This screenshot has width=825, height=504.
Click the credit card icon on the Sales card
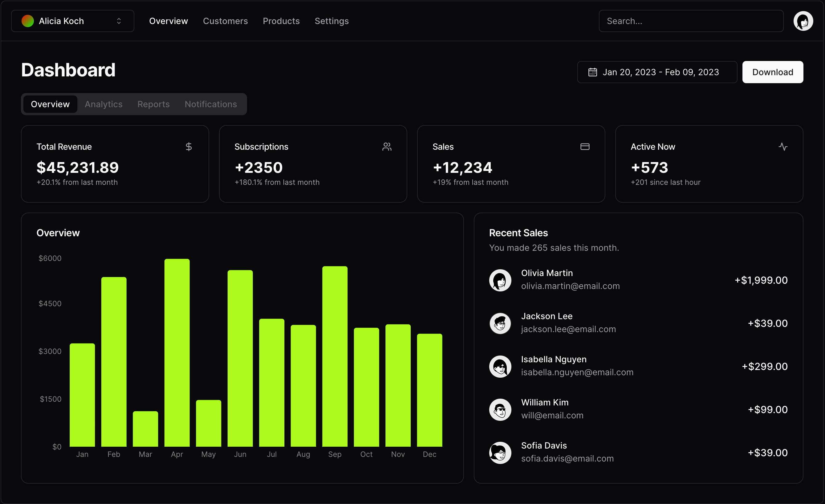(x=585, y=146)
